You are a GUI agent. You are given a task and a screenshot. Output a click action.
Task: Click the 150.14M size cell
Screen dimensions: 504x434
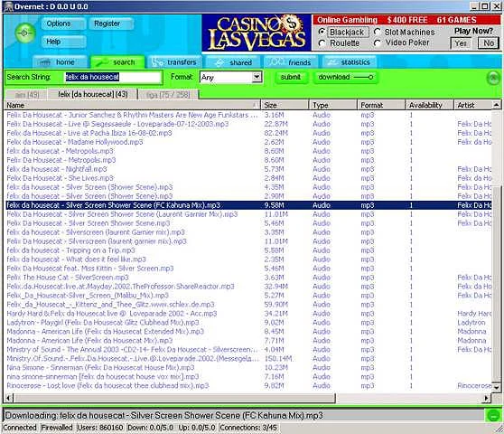coord(278,358)
